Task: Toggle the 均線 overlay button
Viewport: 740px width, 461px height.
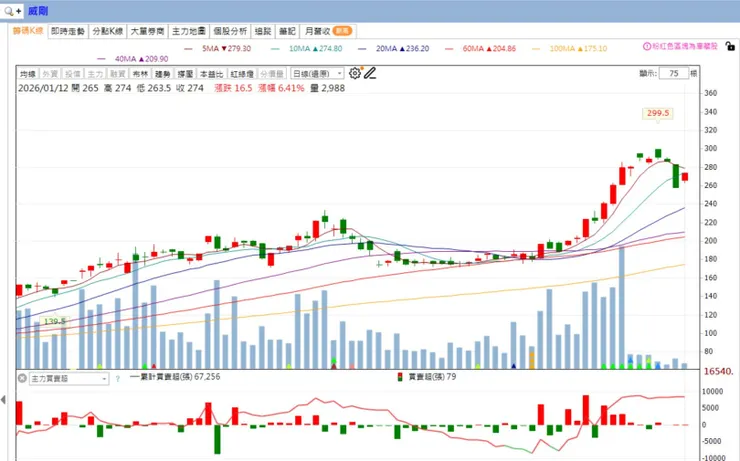Action: coord(28,74)
